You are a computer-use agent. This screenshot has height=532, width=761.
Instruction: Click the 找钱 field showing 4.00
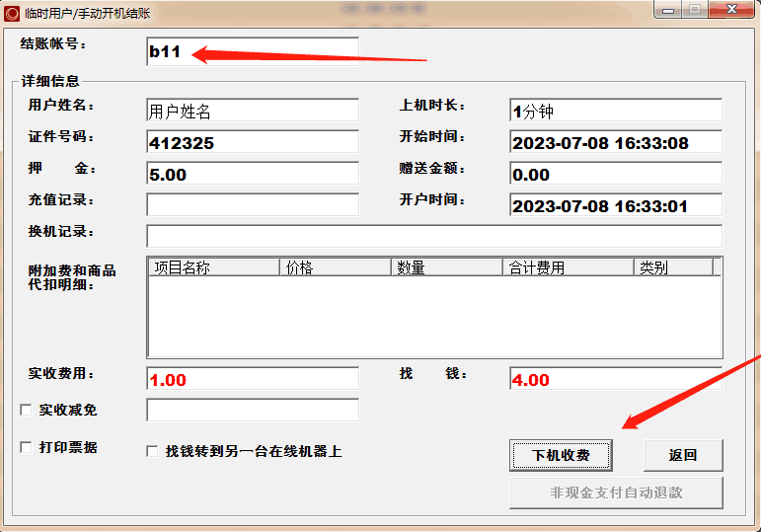pos(616,379)
